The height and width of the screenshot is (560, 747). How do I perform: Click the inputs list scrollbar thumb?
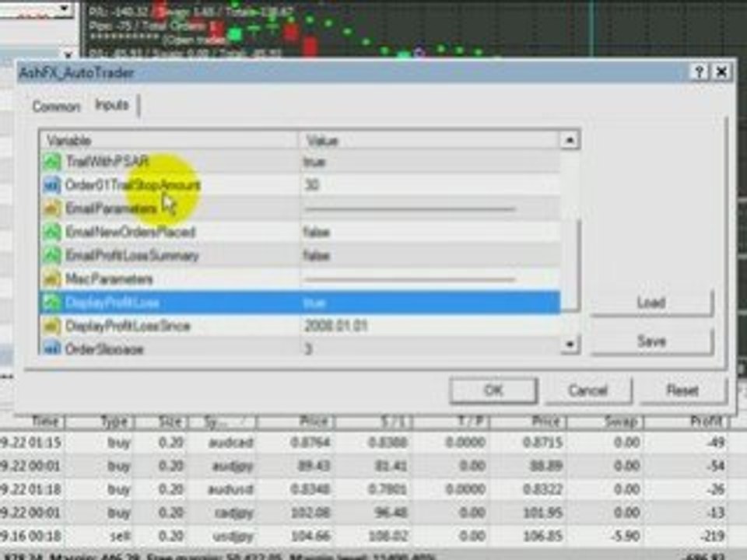point(570,264)
